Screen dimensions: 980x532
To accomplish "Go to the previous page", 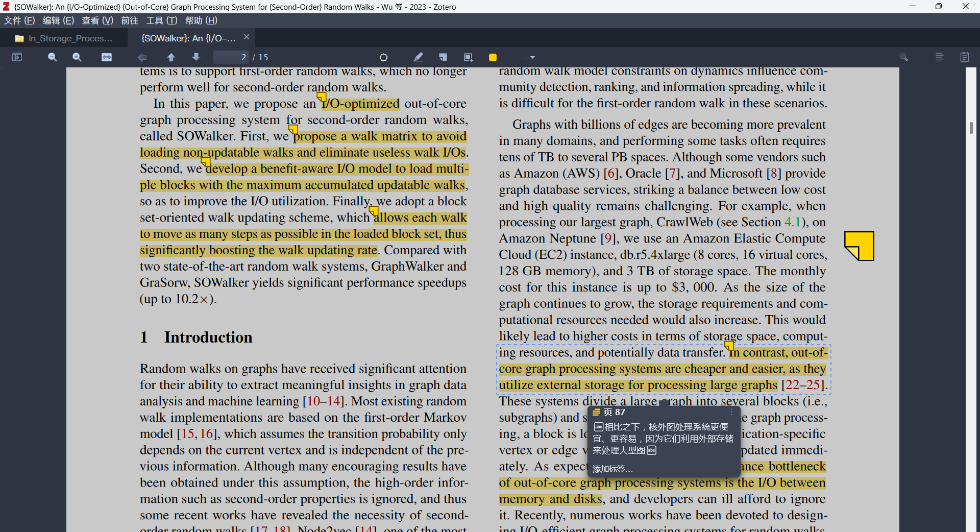I will point(171,57).
